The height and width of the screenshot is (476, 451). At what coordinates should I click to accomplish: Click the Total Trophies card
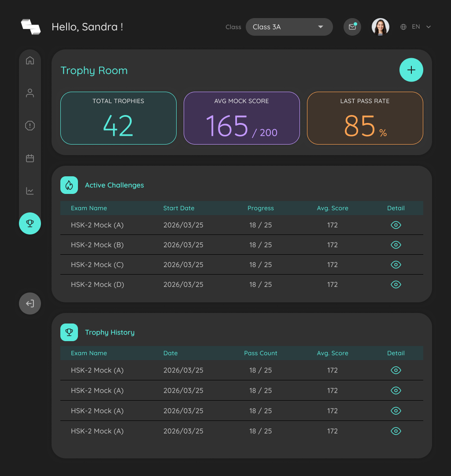(118, 118)
